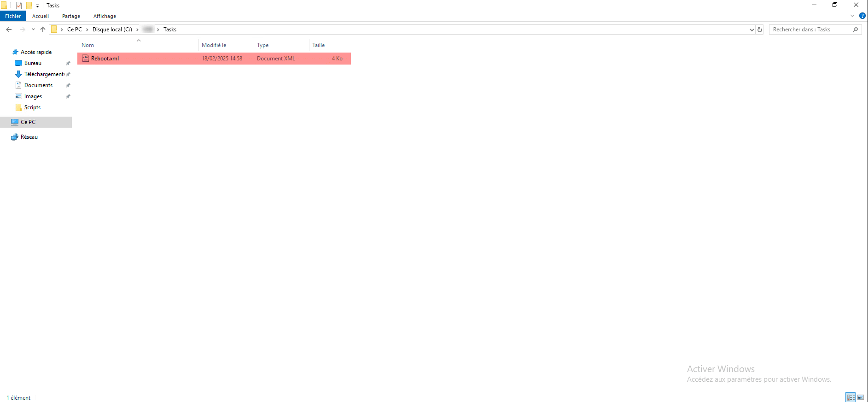Refresh the Tasks folder view
This screenshot has width=868, height=402.
click(760, 30)
